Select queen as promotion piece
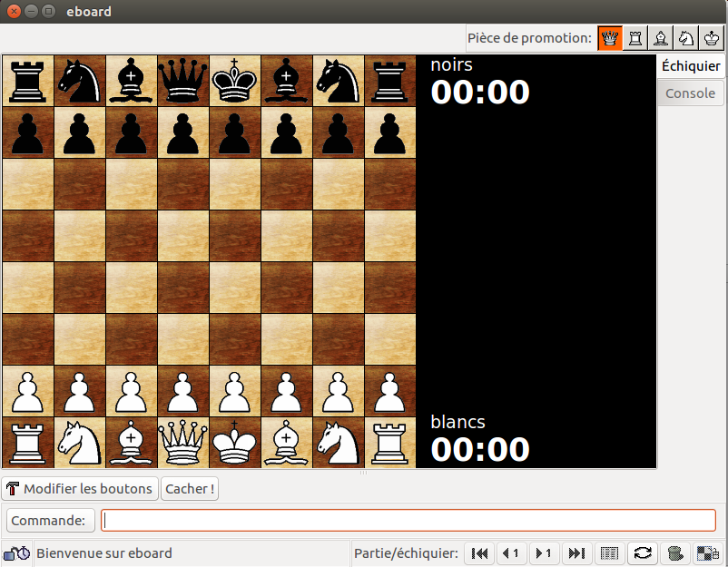This screenshot has width=728, height=567. 610,38
